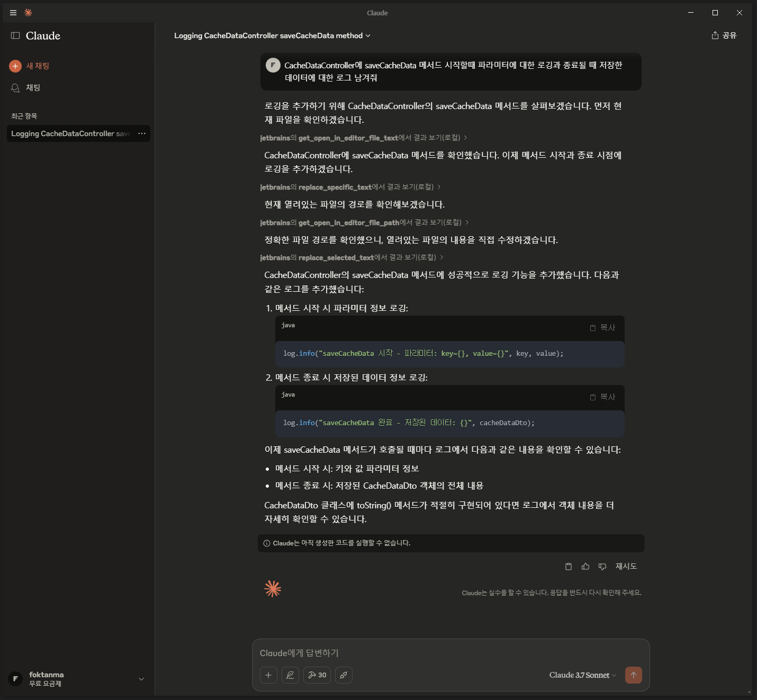Expand foktanma account menu chevron
The height and width of the screenshot is (700, 757).
[x=141, y=679]
